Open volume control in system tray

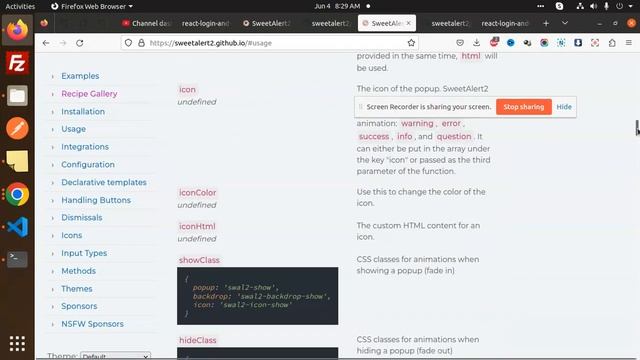(593, 6)
